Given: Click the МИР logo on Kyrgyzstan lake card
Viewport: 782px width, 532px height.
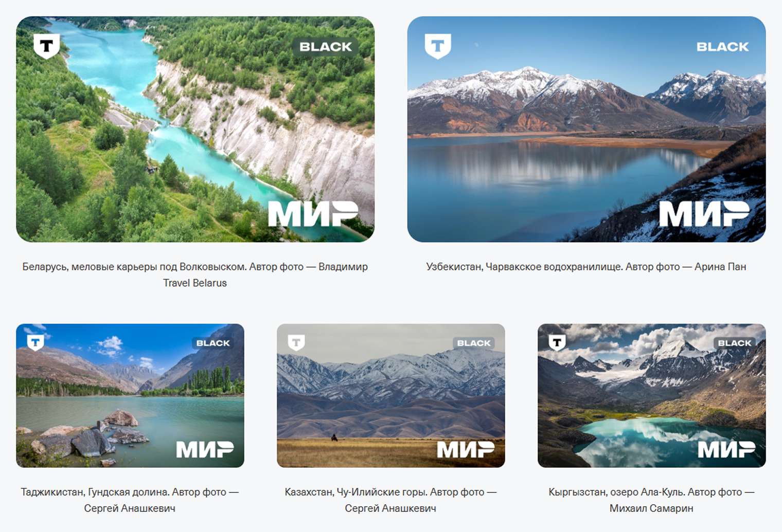Looking at the screenshot, I should click(726, 449).
